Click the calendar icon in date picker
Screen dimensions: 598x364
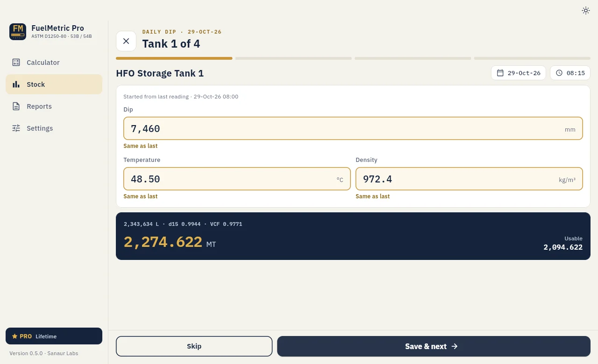(500, 73)
